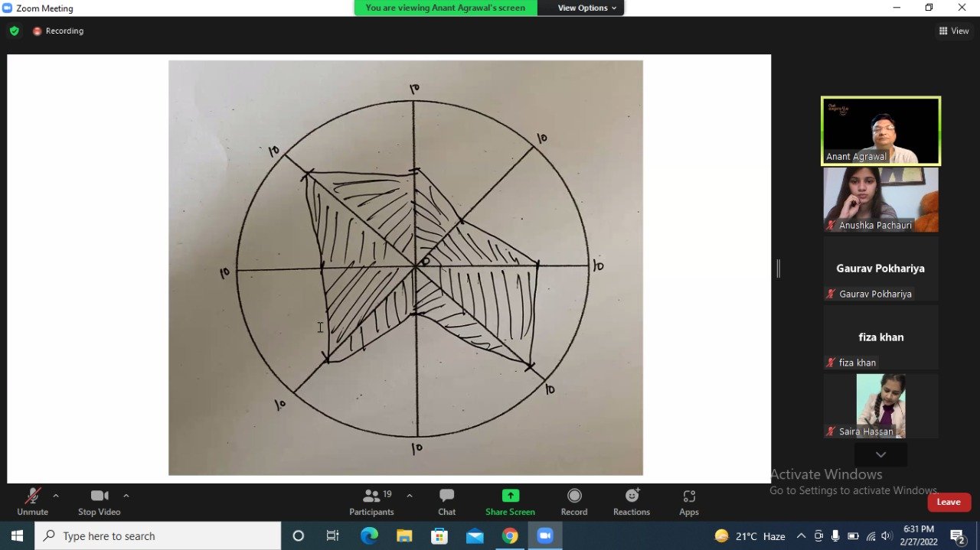The width and height of the screenshot is (980, 550).
Task: Show hidden system tray icons
Action: [801, 536]
